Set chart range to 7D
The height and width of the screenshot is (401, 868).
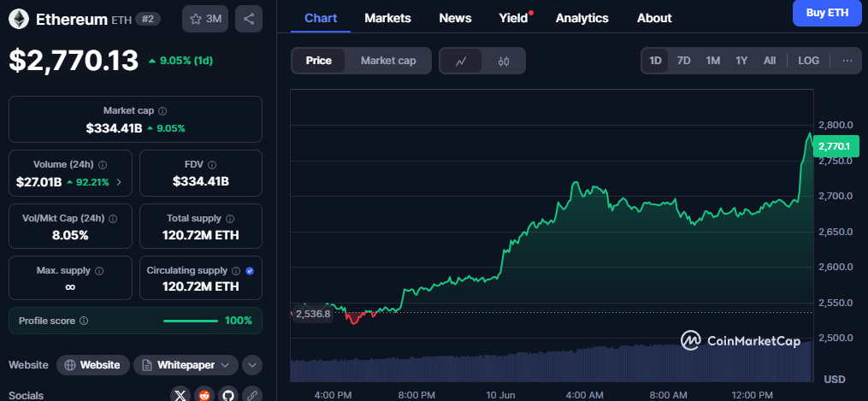coord(684,61)
